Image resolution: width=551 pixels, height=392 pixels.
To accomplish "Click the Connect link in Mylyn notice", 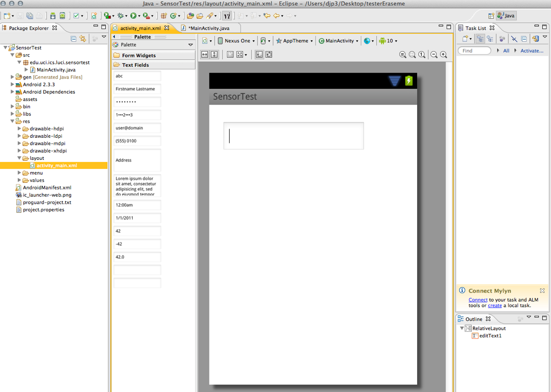I will (x=477, y=300).
